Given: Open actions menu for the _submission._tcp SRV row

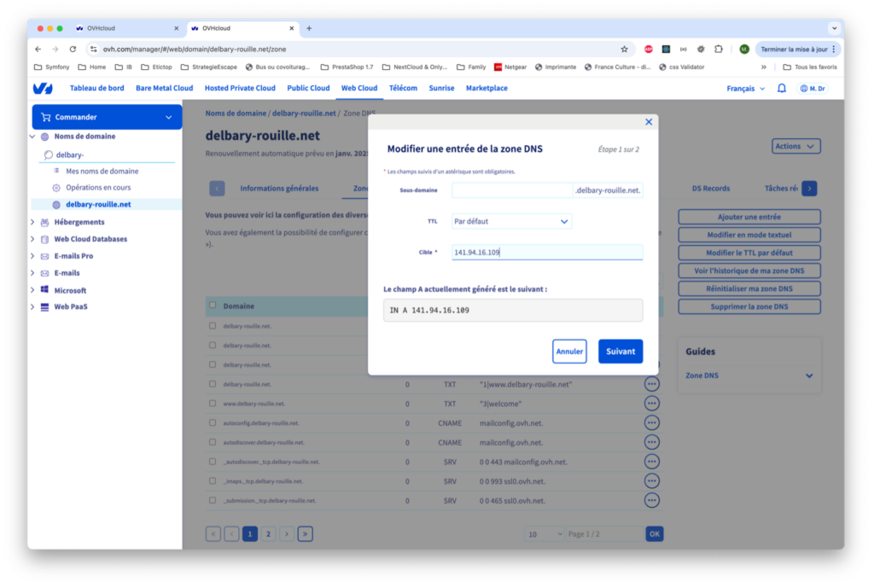Looking at the screenshot, I should pos(651,500).
